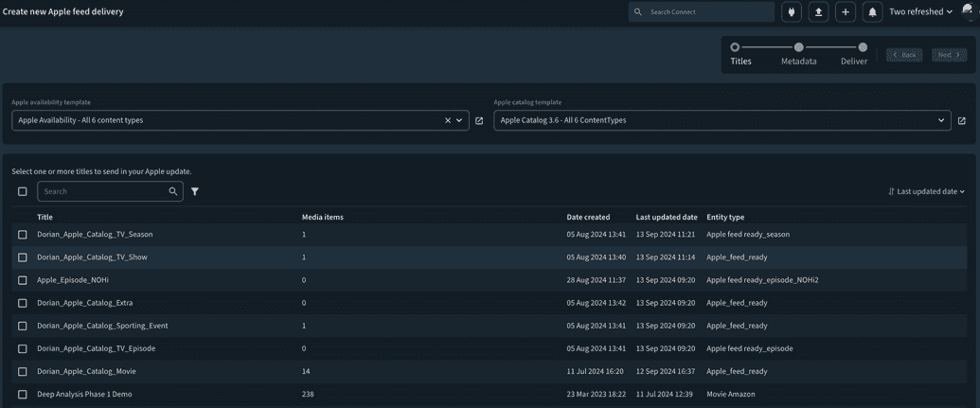Screen dimensions: 980x408
Task: Open catalog template in external link icon
Action: pyautogui.click(x=962, y=120)
